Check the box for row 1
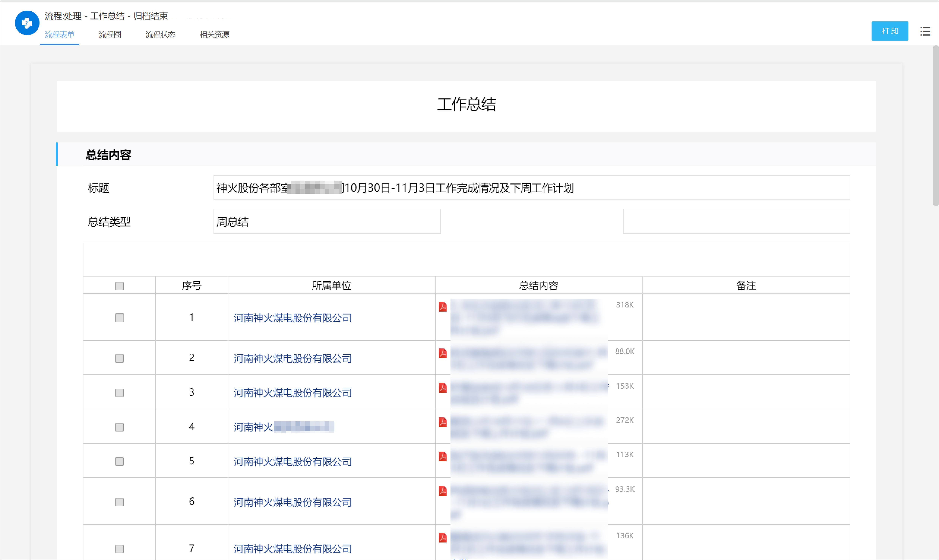The height and width of the screenshot is (560, 939). 119,318
